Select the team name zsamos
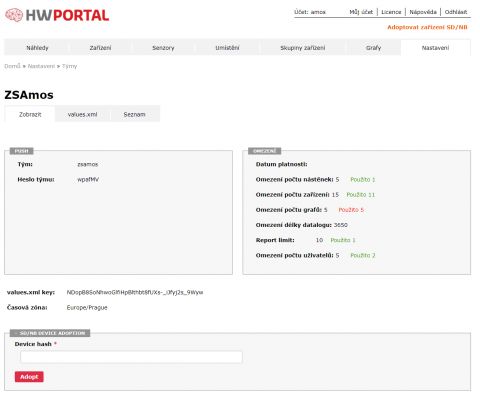This screenshot has height=399, width=480. (x=88, y=164)
